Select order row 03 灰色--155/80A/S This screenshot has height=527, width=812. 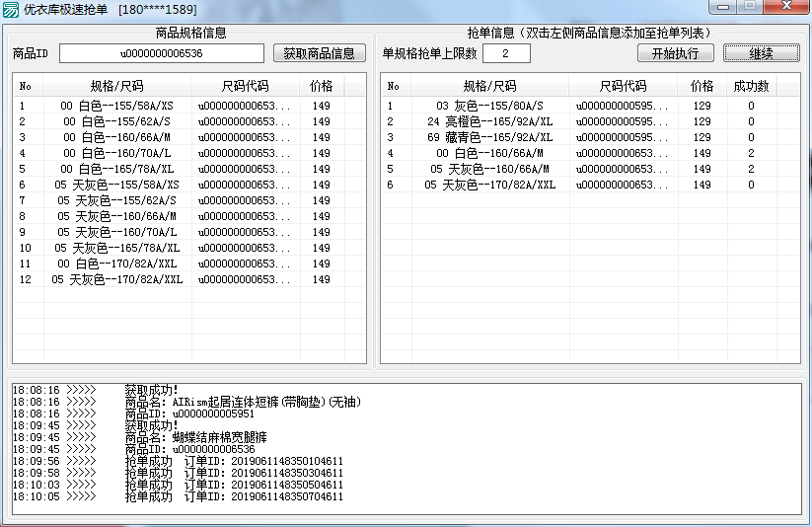pyautogui.click(x=590, y=106)
